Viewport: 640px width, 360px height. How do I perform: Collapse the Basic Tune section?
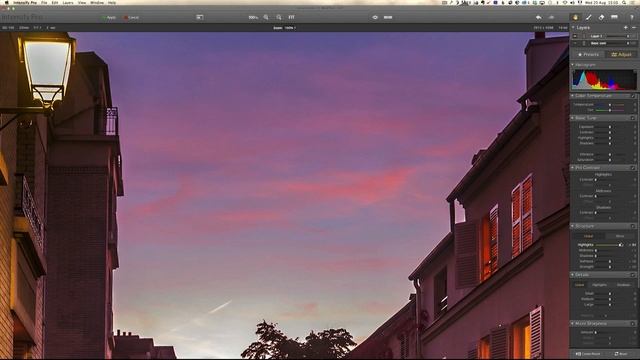[573, 118]
